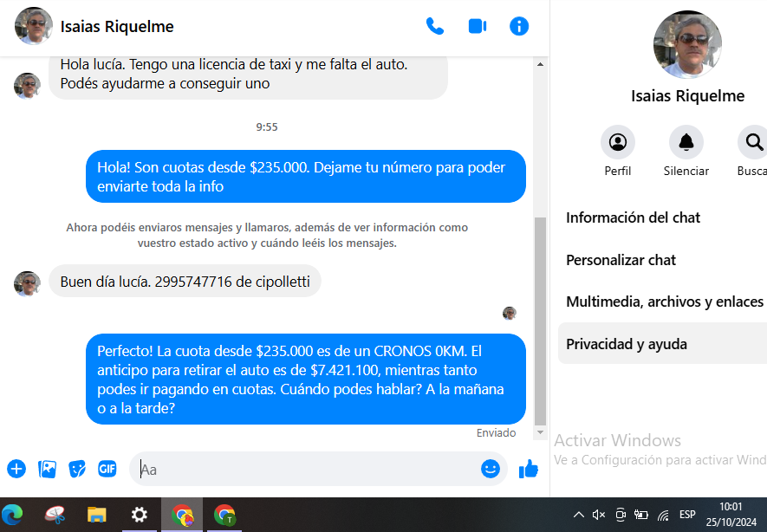Start a voice call with Isaias Riquelme
The width and height of the screenshot is (767, 532).
pyautogui.click(x=435, y=26)
